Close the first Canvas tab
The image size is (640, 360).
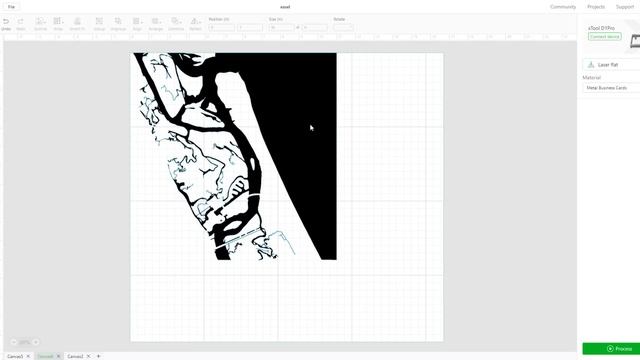pos(28,356)
